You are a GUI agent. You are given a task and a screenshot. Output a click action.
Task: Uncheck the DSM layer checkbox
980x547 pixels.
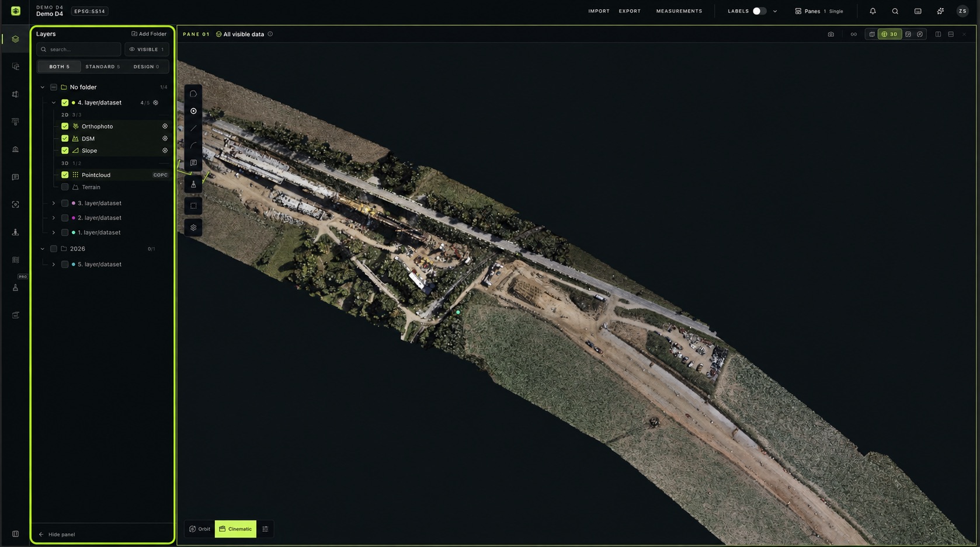[x=65, y=138]
